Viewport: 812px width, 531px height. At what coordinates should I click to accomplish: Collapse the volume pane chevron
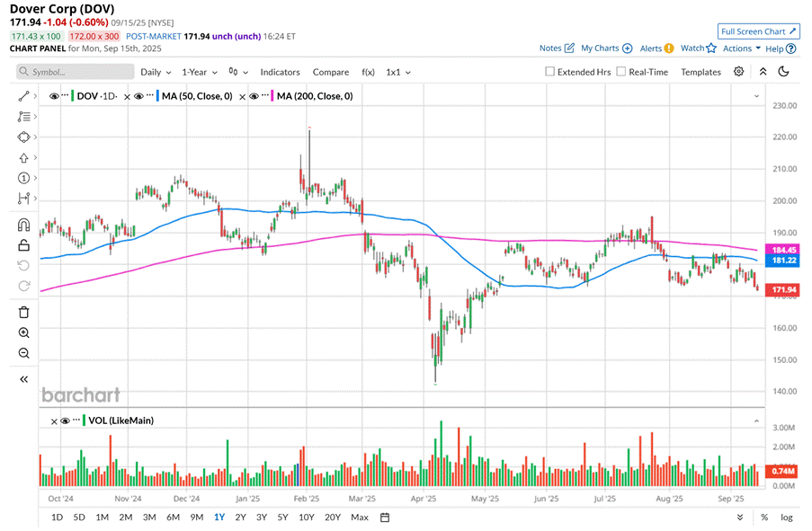(x=756, y=421)
